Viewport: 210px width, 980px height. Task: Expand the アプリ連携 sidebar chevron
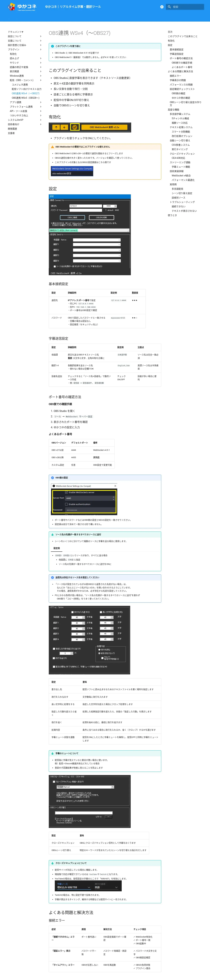(41, 102)
